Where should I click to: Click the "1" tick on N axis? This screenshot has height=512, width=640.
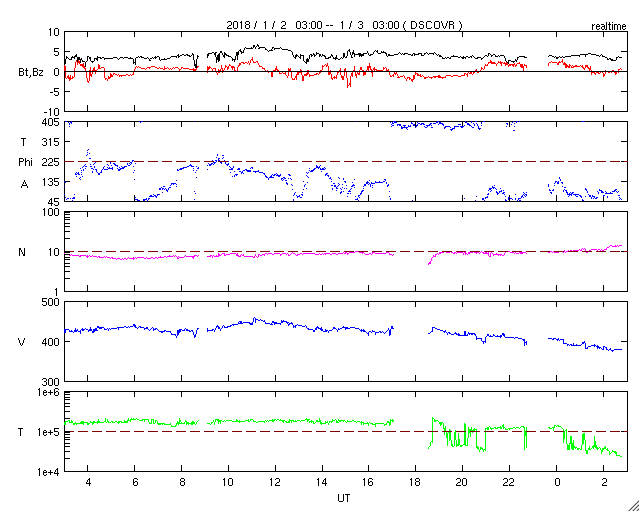point(57,292)
